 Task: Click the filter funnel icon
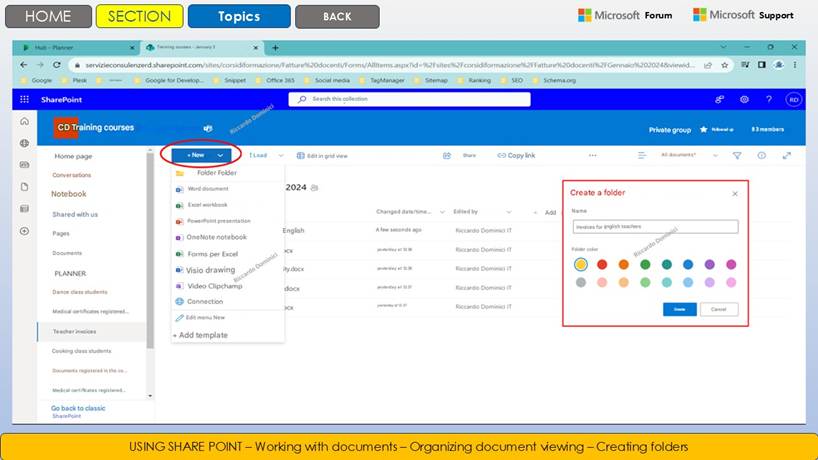pyautogui.click(x=737, y=156)
